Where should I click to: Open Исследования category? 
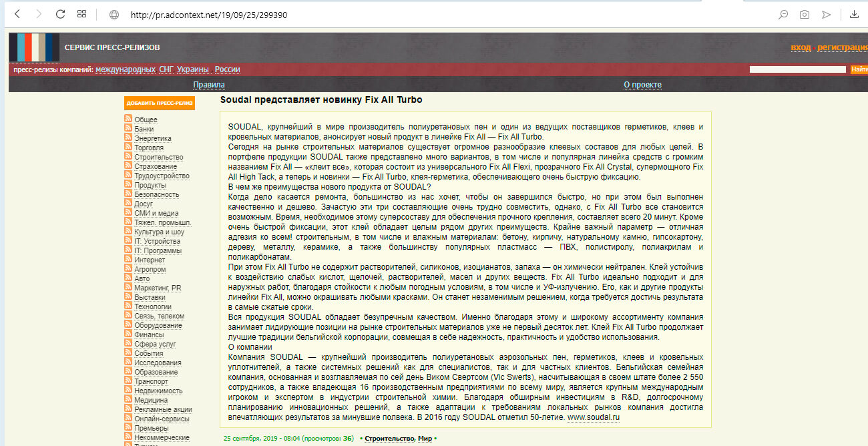(x=158, y=363)
